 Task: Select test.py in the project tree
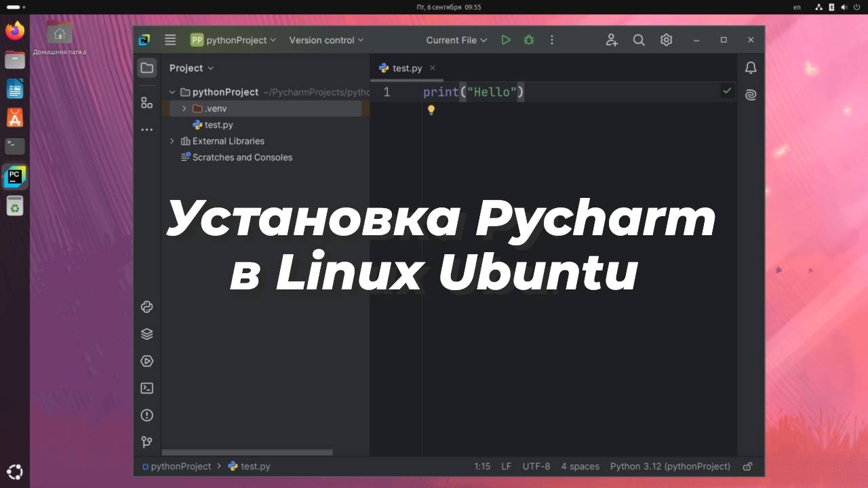[213, 125]
